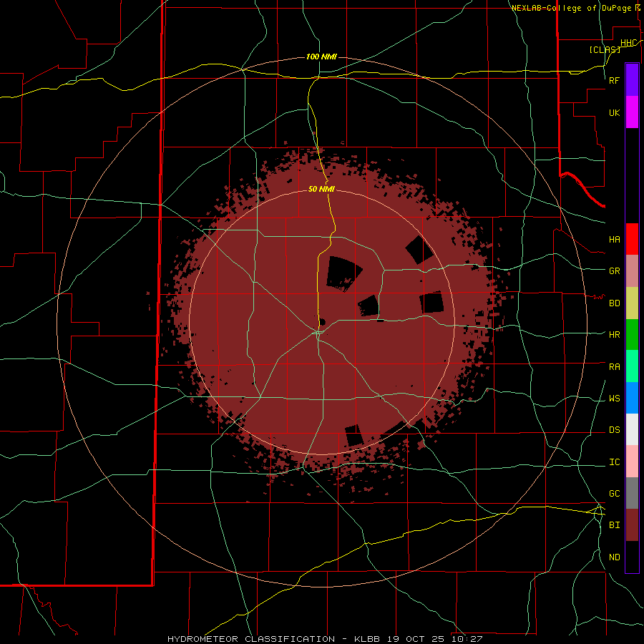Click the HA legend label
Screen dimensions: 644x644
click(614, 239)
